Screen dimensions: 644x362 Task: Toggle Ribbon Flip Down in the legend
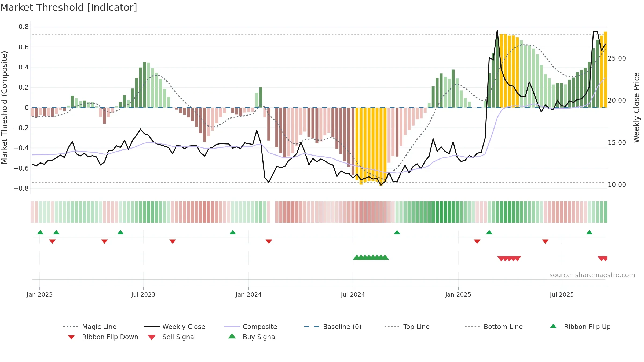[x=103, y=337]
